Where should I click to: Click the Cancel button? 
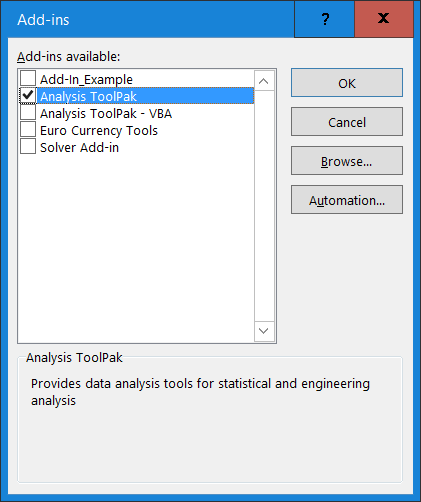[x=347, y=122]
